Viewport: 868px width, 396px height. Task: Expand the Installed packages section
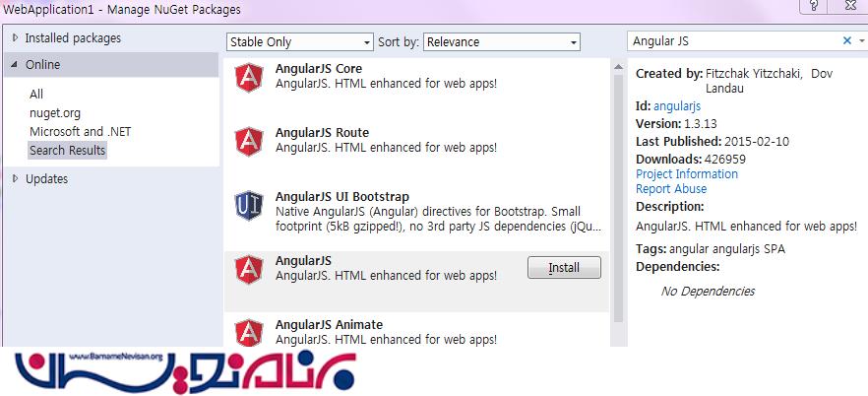[x=15, y=38]
